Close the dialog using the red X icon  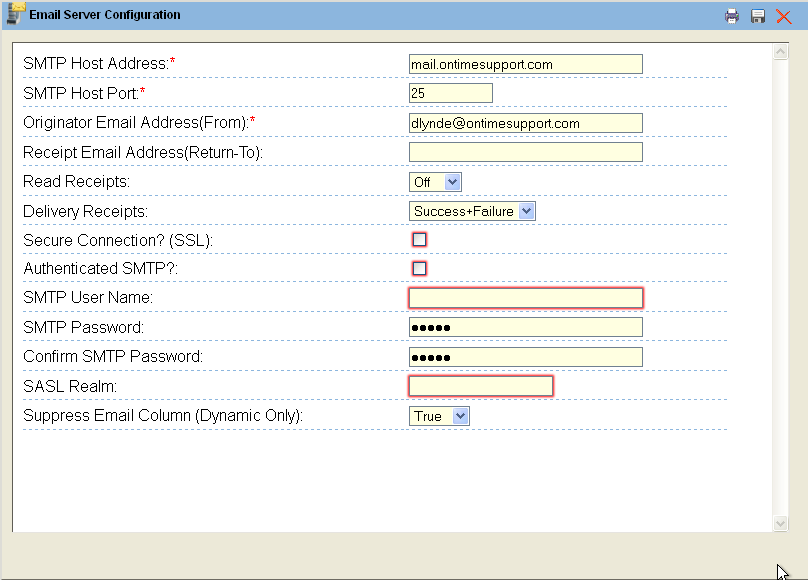[783, 15]
